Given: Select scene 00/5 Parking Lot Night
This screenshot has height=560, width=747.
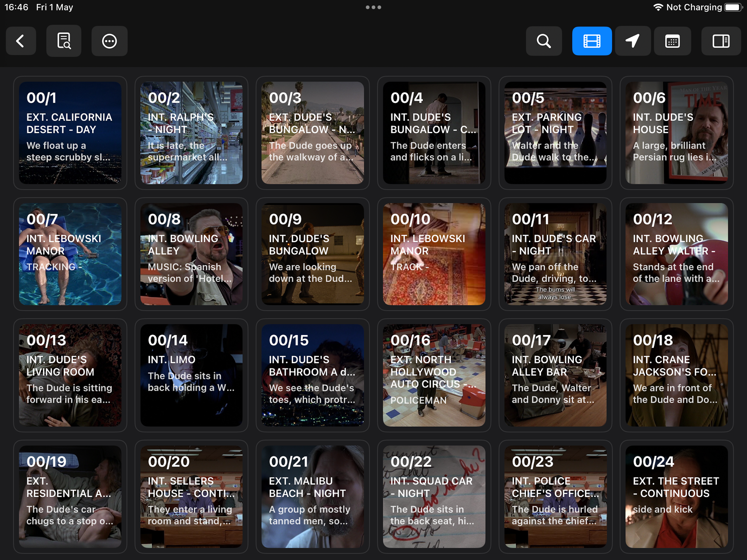Looking at the screenshot, I should (x=555, y=133).
